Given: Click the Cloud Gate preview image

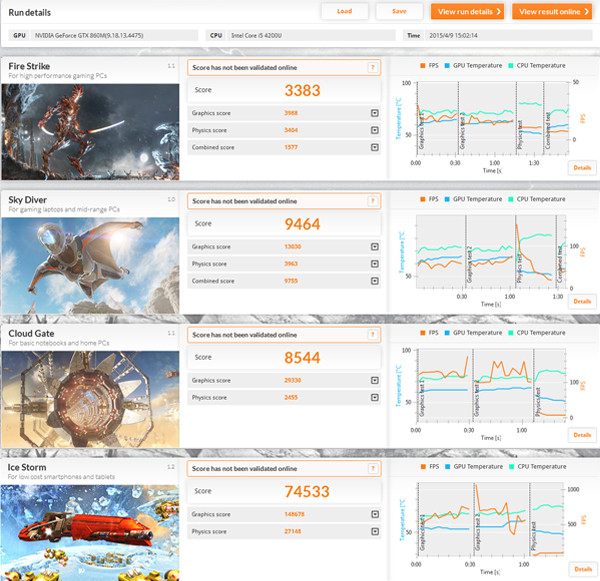Looking at the screenshot, I should 90,399.
